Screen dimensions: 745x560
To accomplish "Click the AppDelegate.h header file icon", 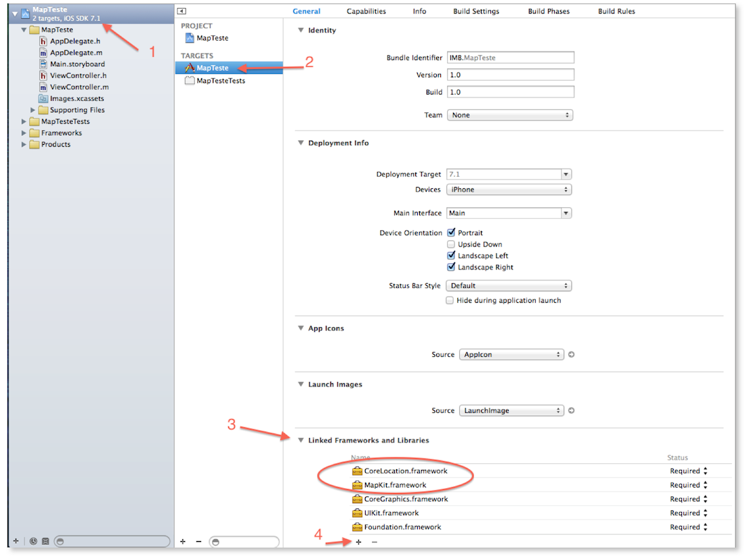I will 43,41.
